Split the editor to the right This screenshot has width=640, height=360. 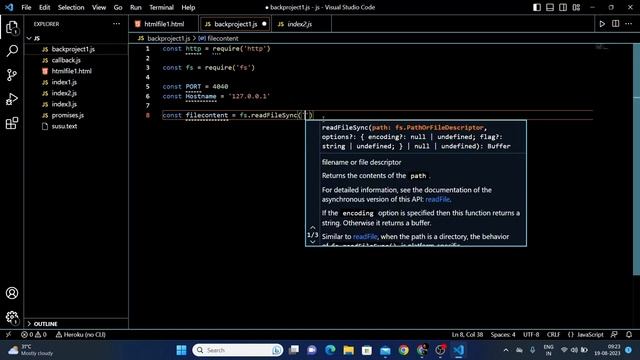point(616,24)
